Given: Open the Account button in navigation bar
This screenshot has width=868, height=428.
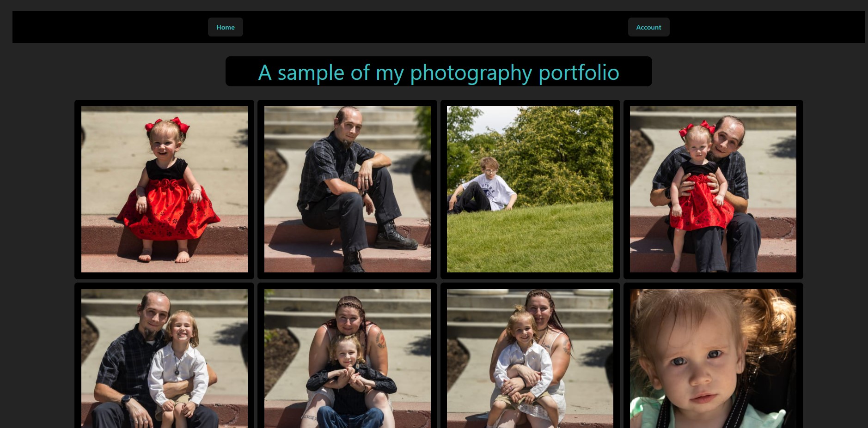Looking at the screenshot, I should pyautogui.click(x=648, y=27).
